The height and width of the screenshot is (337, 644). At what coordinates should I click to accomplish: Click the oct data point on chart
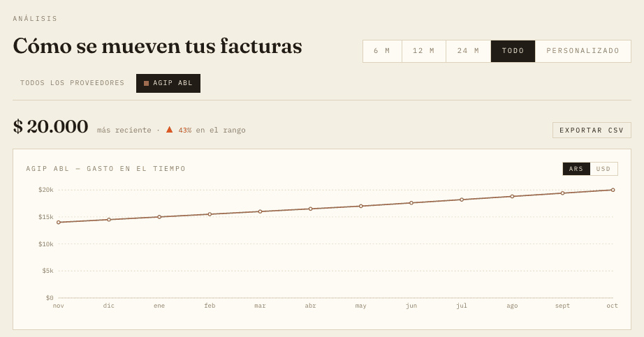point(613,190)
